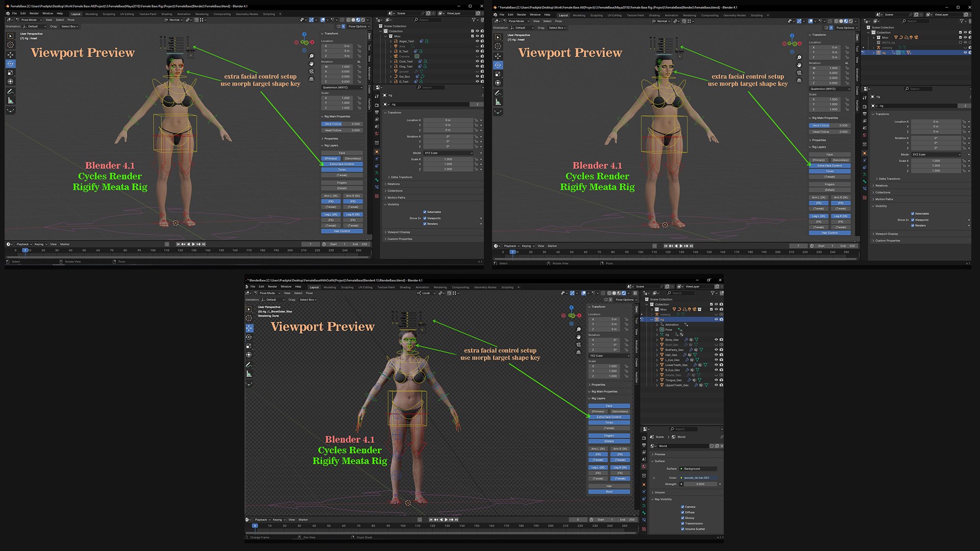Expand Custom Properties panel in top-right window
Image resolution: width=980 pixels, height=551 pixels.
887,241
